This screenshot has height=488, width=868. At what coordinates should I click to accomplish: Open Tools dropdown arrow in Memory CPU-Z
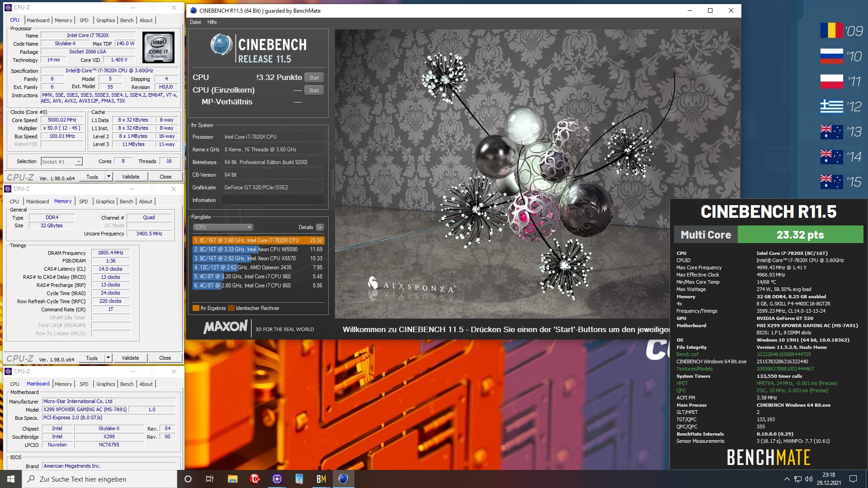click(108, 358)
